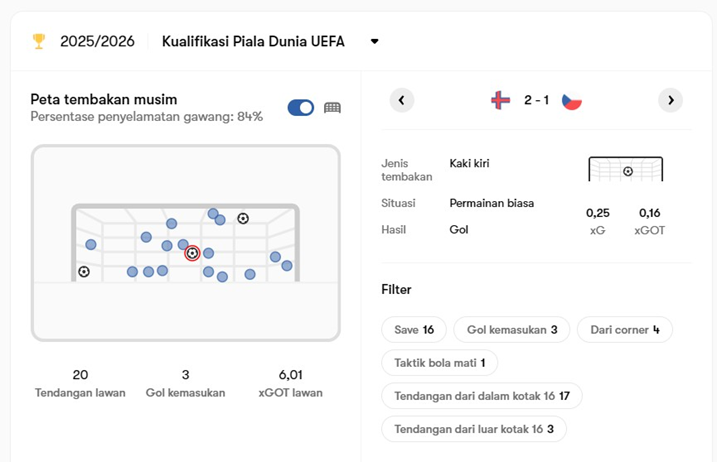This screenshot has width=717, height=462.
Task: Click the Faroe Islands flag icon
Action: coord(501,100)
